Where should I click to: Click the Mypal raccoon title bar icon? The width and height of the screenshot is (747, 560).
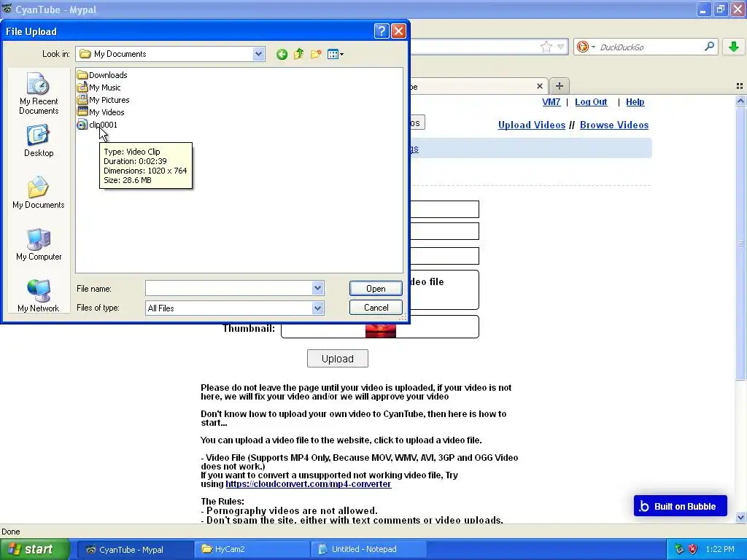click(x=7, y=9)
